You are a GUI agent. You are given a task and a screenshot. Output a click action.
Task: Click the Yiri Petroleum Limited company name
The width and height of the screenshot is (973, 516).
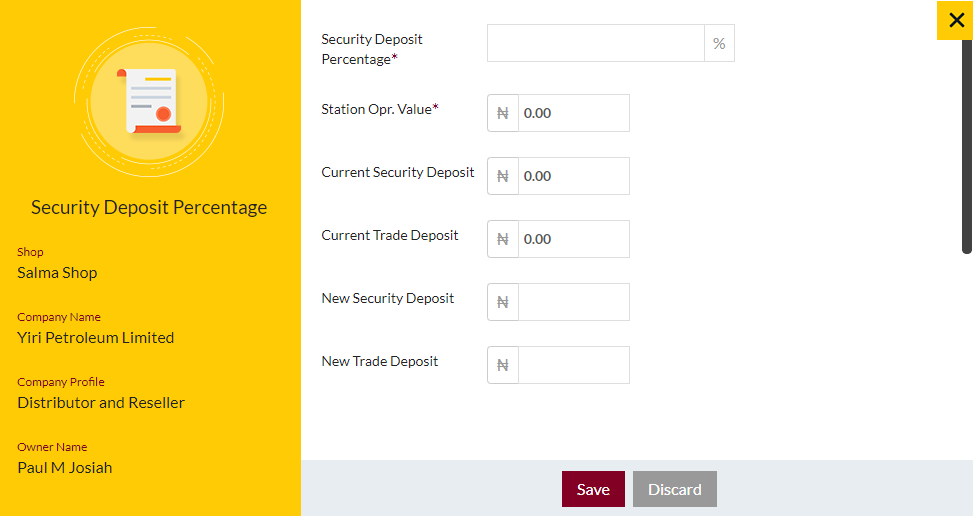pos(96,338)
